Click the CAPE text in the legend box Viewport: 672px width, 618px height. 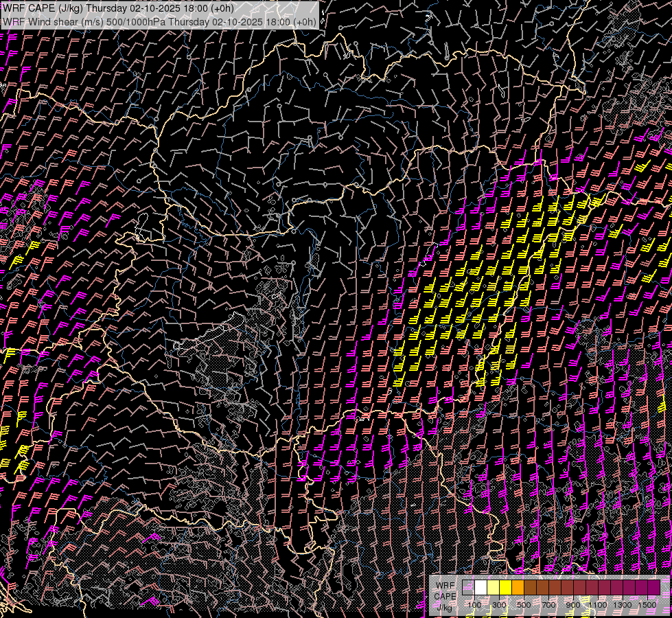[445, 596]
